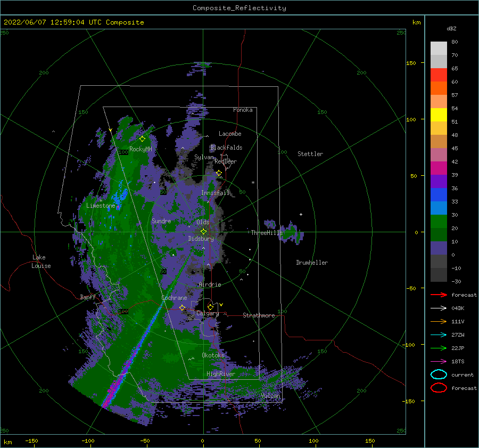Choose the cyan 27ZW arrow icon
479x448 pixels.
(x=439, y=335)
